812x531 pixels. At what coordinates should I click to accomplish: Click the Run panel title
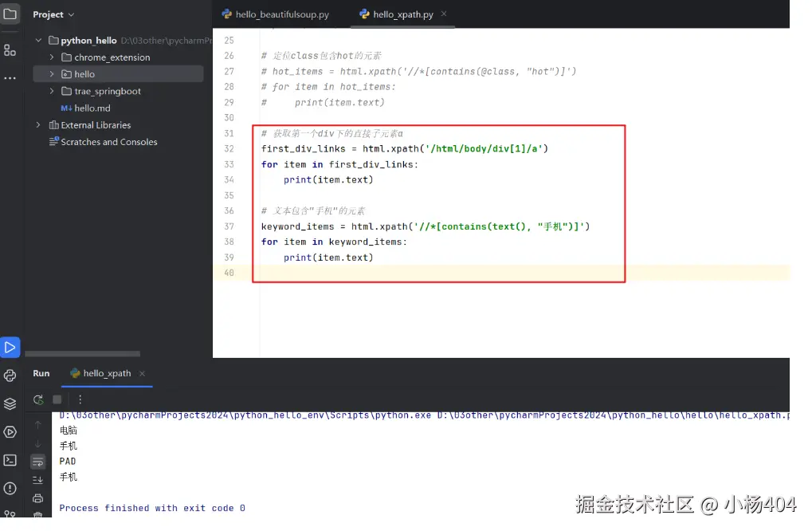(x=41, y=373)
